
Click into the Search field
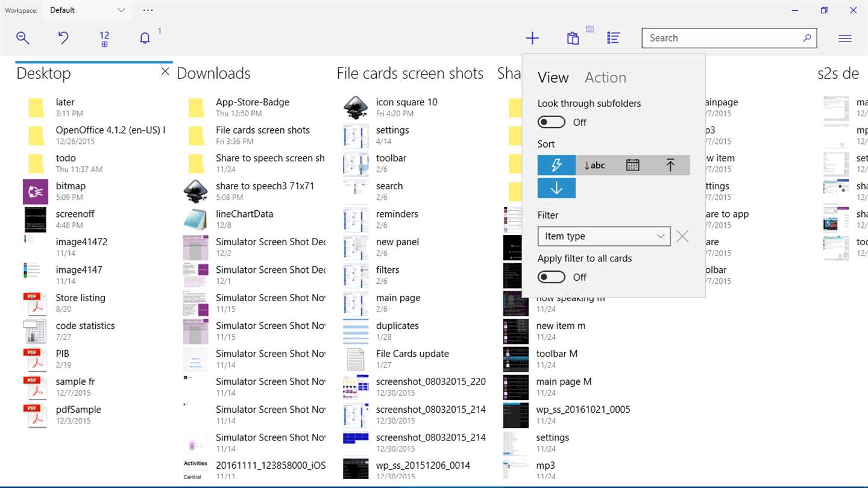[x=723, y=38]
